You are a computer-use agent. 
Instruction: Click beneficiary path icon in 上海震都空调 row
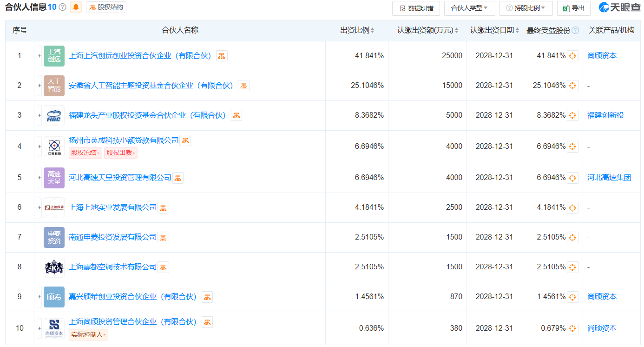coord(572,267)
